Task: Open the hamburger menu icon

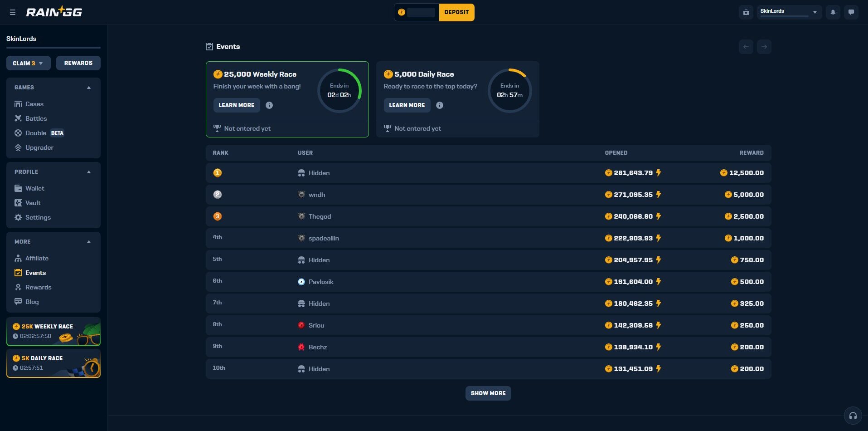Action: (x=13, y=12)
